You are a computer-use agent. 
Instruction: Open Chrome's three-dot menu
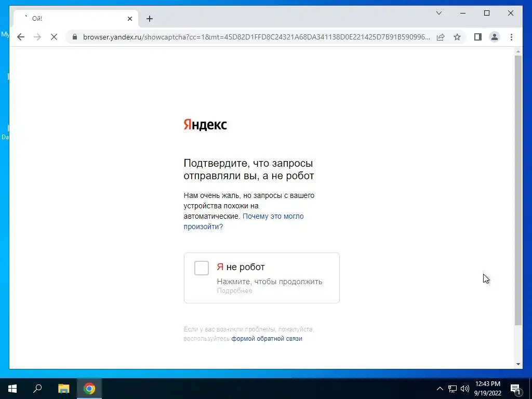coord(511,37)
